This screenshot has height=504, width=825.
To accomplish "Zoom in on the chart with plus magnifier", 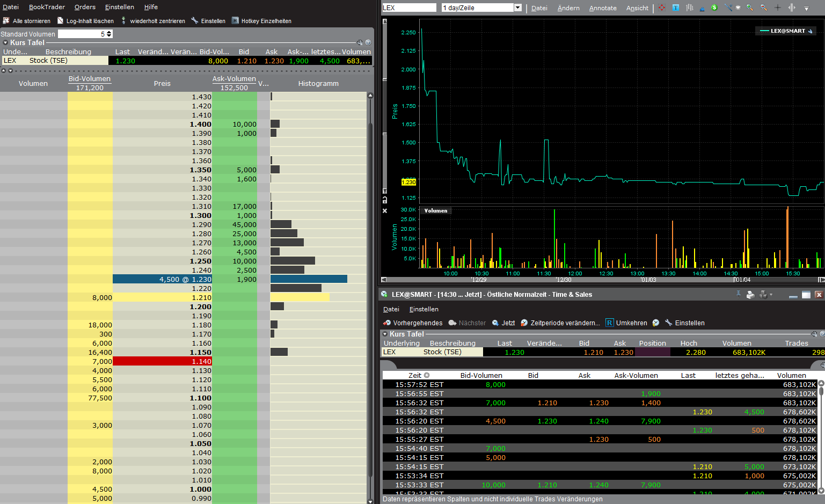I will 750,8.
